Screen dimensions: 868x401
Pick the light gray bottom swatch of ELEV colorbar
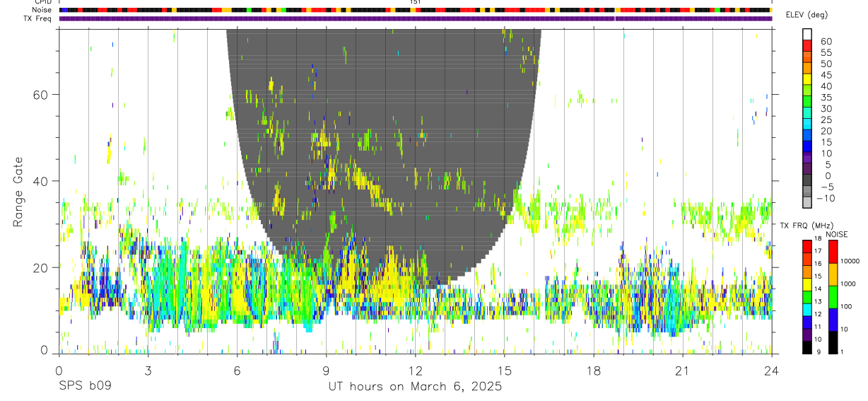tap(807, 203)
